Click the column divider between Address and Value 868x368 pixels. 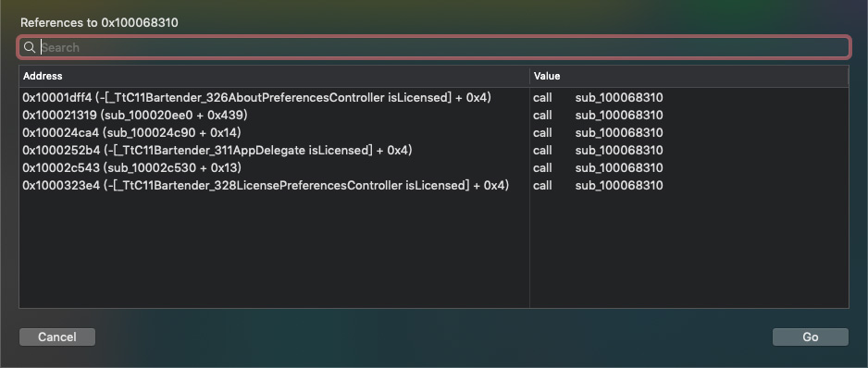coord(529,76)
